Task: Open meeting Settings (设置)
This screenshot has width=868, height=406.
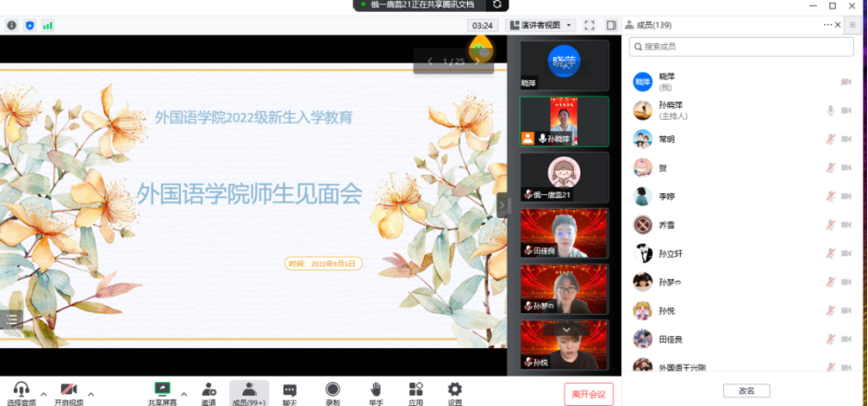Action: pos(454,392)
